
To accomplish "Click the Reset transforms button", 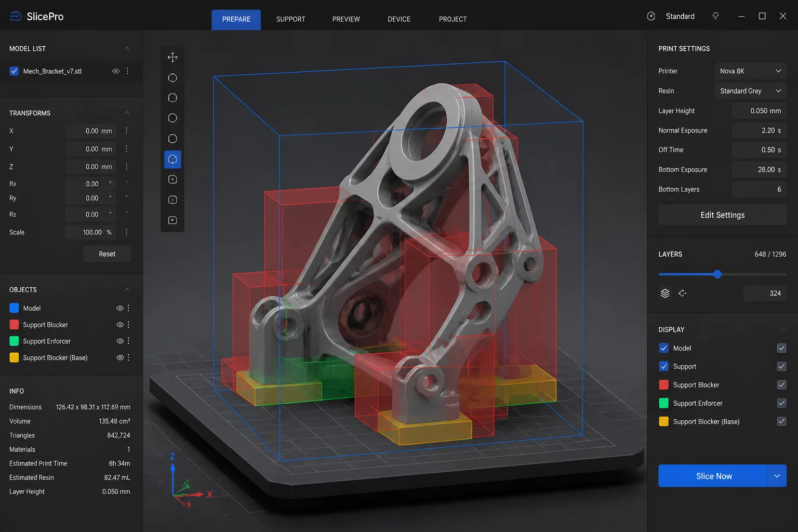I will click(107, 254).
